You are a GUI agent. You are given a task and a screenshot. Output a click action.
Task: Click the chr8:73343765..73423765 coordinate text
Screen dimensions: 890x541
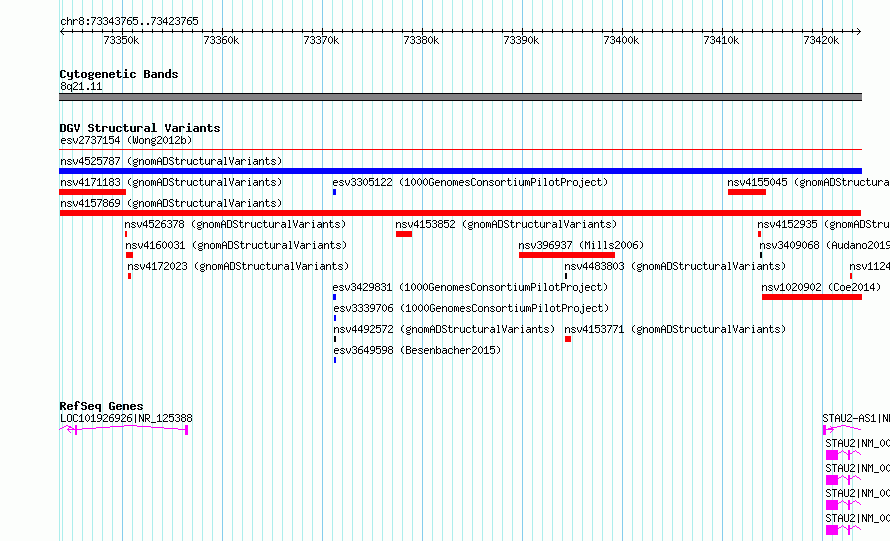point(129,21)
